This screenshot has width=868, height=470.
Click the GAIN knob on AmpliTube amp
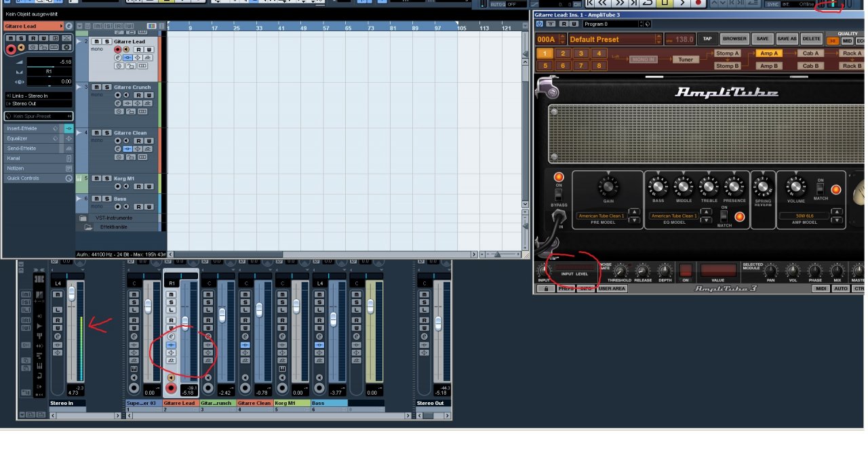point(608,185)
